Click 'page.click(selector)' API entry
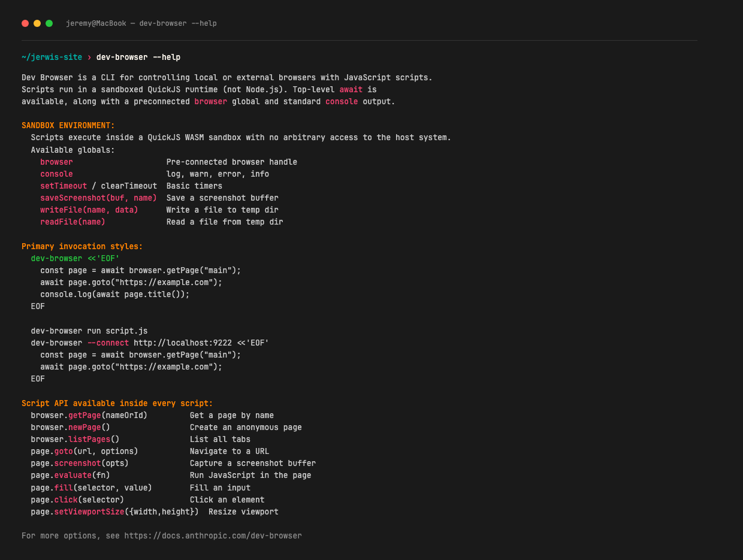Viewport: 743px width, 560px height. pos(77,500)
